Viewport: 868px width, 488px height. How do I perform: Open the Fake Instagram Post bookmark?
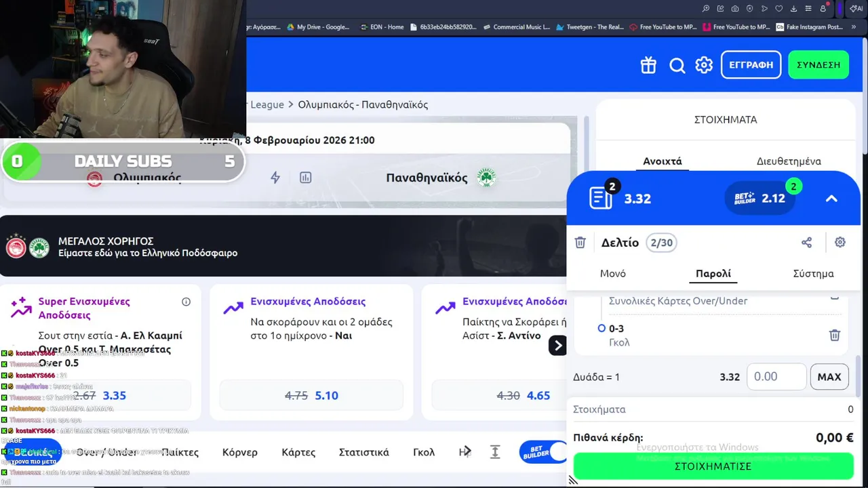coord(809,27)
